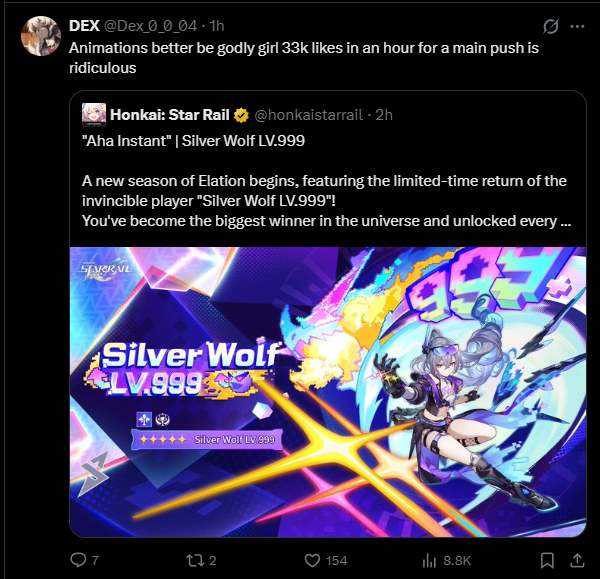Open the Honkai: Star Rail account name
The width and height of the screenshot is (600, 579).
(x=170, y=115)
